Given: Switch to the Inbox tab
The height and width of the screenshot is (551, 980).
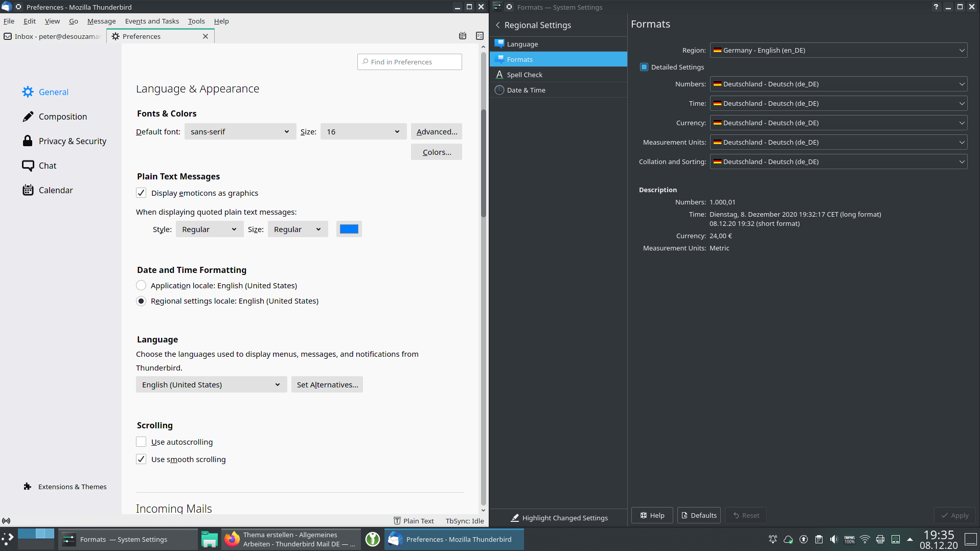Looking at the screenshot, I should [53, 36].
